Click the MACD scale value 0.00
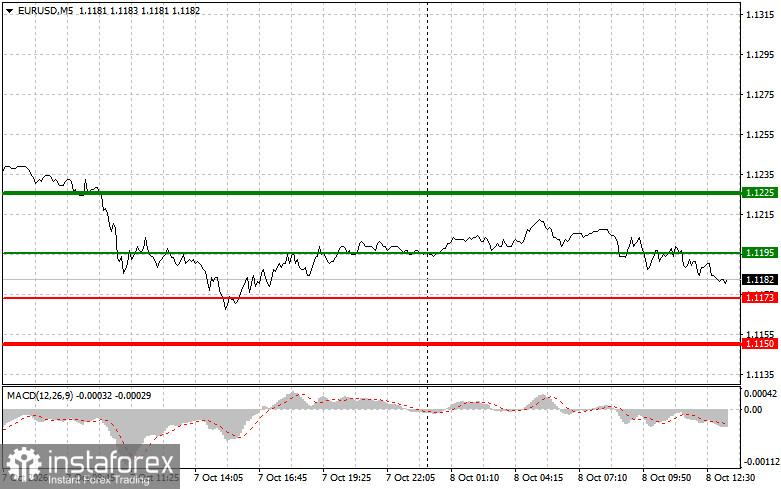This screenshot has height=489, width=781. tap(753, 410)
